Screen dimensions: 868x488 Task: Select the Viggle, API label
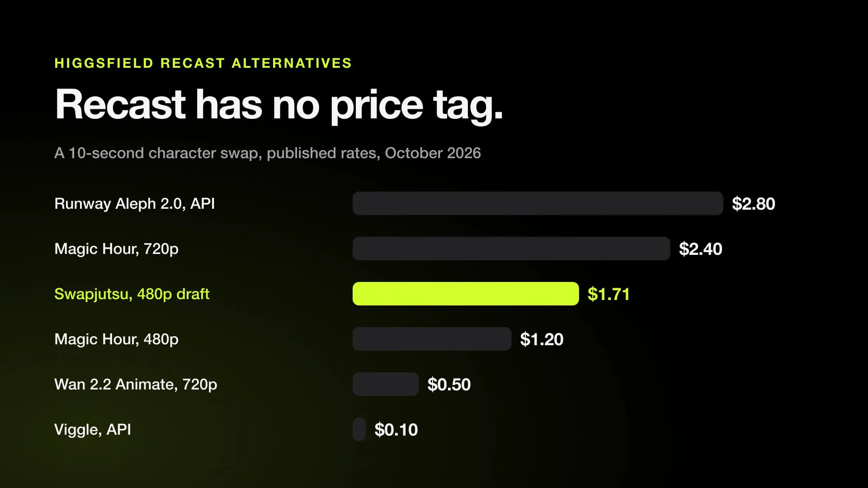click(x=93, y=430)
